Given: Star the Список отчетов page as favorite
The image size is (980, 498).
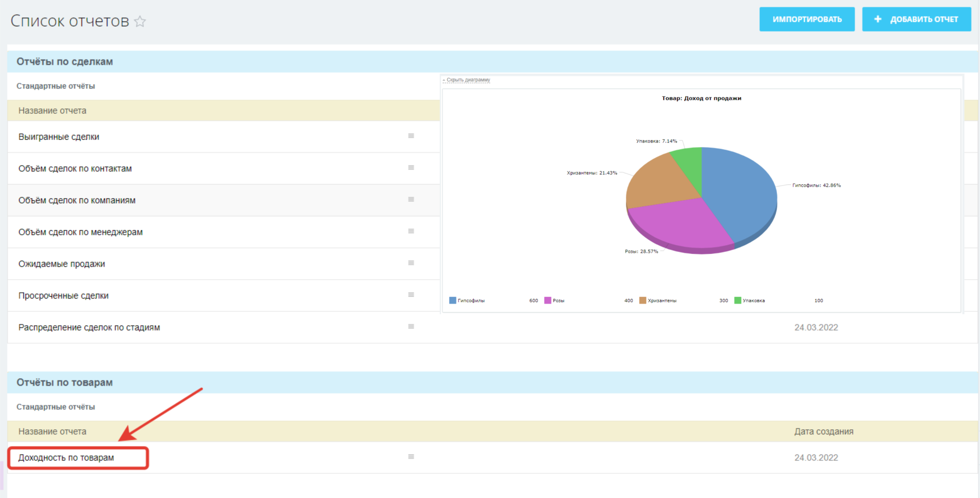Looking at the screenshot, I should coord(140,21).
